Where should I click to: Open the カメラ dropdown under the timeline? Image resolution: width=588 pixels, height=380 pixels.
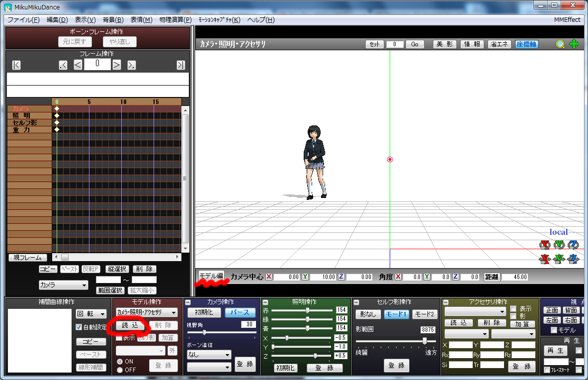(64, 285)
